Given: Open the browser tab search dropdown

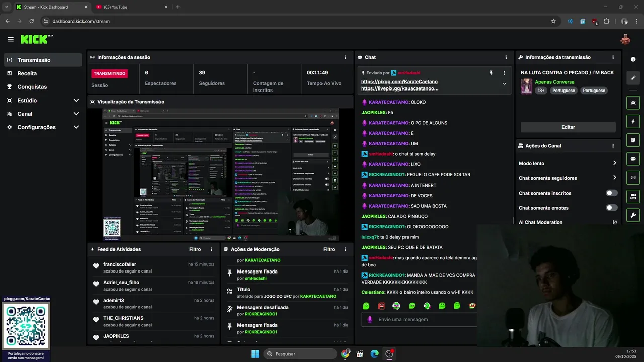Looking at the screenshot, I should click(7, 7).
